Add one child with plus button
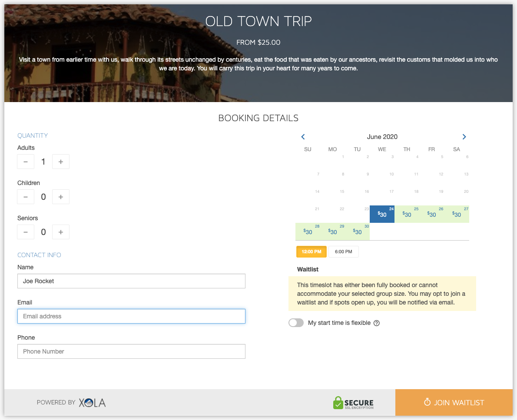Image resolution: width=517 pixels, height=420 pixels. click(x=61, y=197)
